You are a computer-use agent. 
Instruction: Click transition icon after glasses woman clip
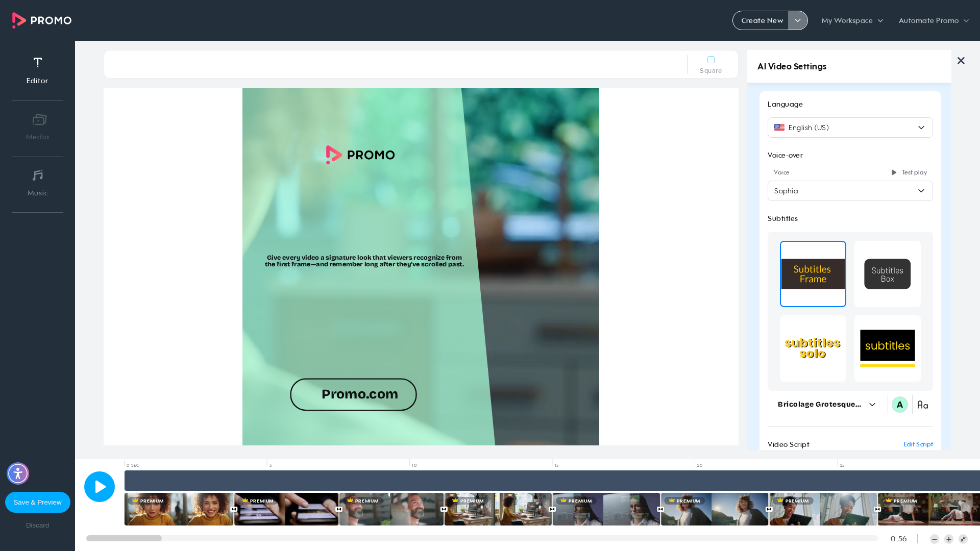tap(660, 509)
